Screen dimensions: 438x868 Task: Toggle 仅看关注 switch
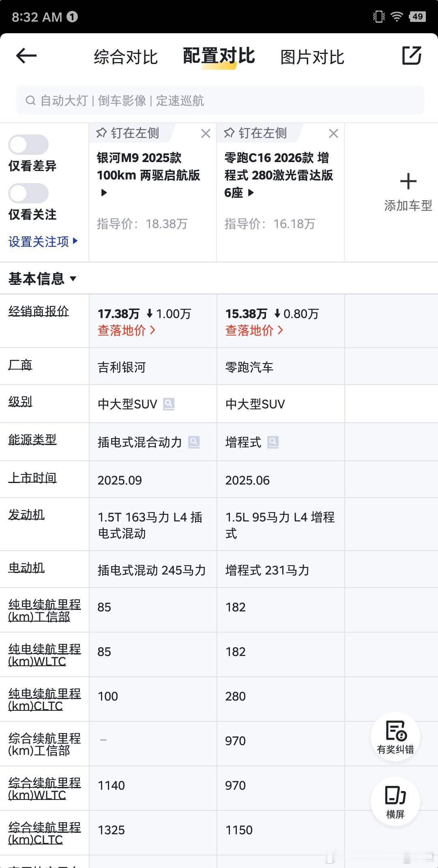(x=28, y=193)
